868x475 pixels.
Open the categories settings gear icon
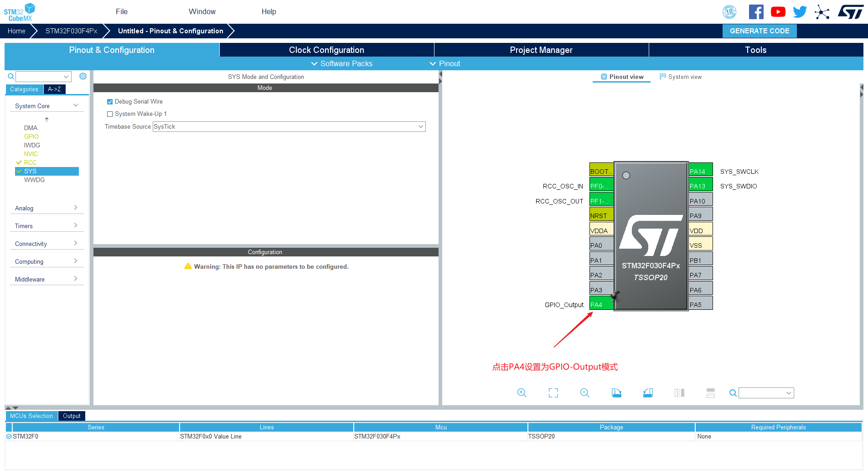coord(83,76)
